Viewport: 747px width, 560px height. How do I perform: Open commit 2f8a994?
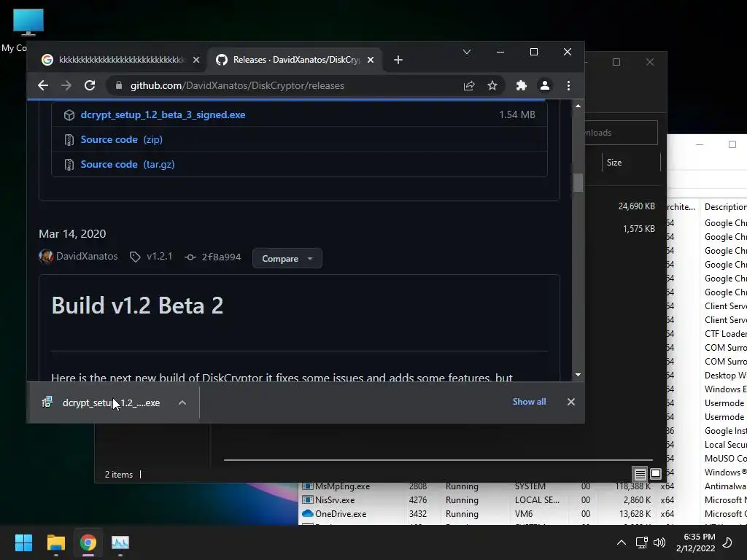pyautogui.click(x=221, y=257)
